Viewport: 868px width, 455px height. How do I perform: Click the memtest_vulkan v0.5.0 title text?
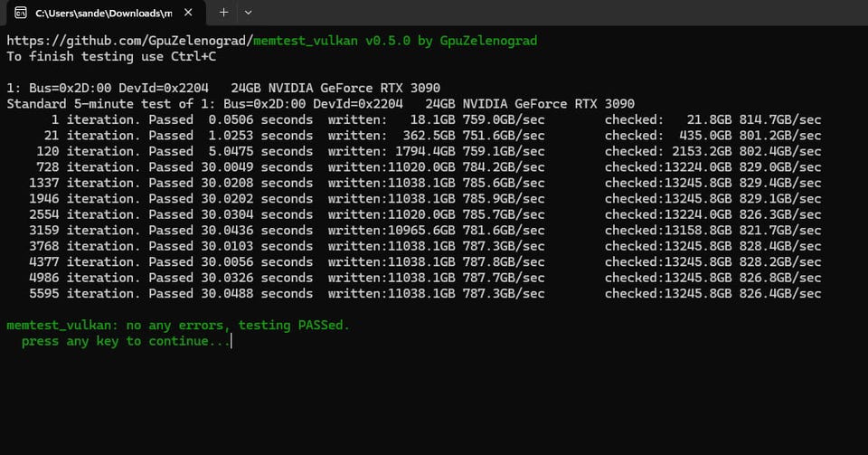coord(332,41)
